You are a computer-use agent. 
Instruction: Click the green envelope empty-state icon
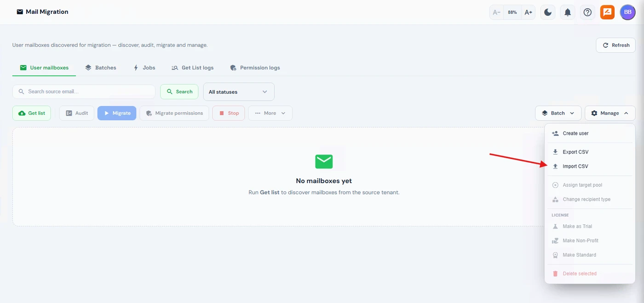coord(324,161)
